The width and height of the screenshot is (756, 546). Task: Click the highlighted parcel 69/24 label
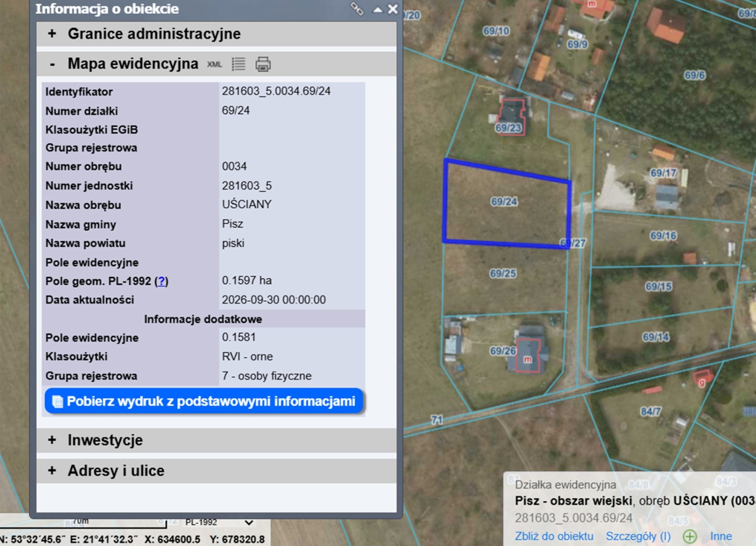pyautogui.click(x=504, y=202)
